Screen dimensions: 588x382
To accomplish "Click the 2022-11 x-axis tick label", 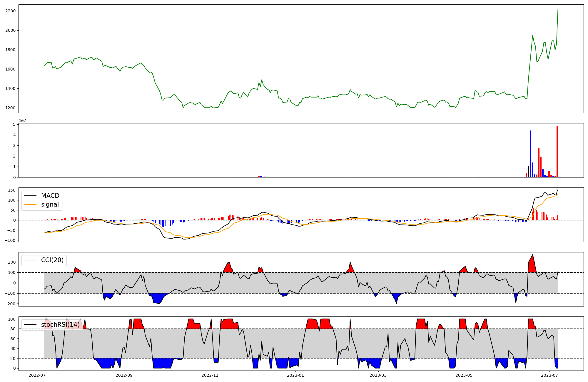I will (x=210, y=375).
